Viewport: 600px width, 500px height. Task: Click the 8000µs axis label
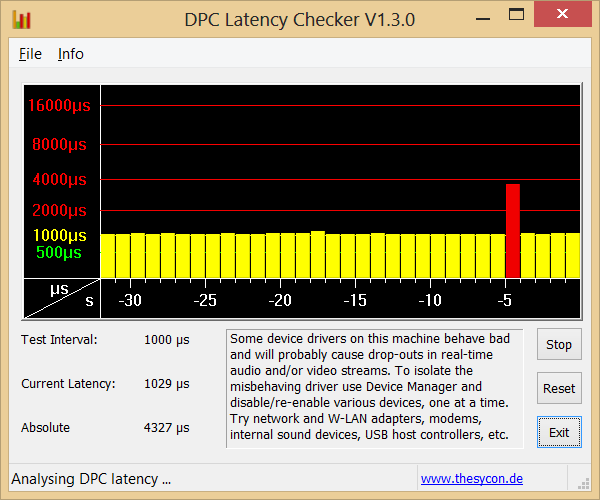[59, 144]
